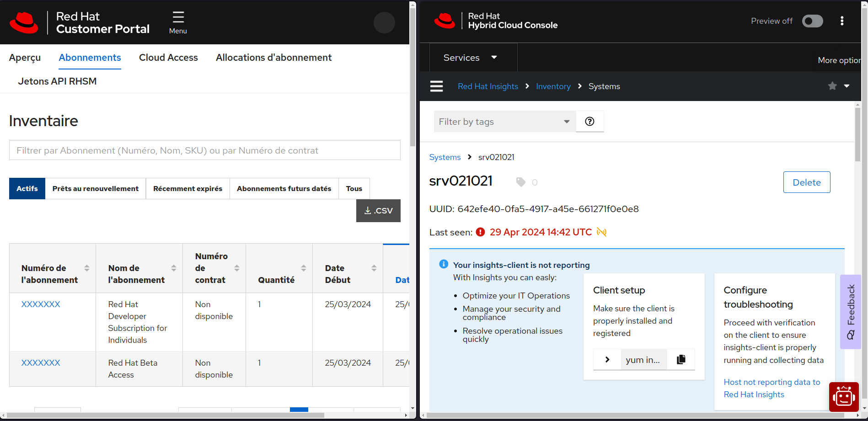Select the Abonnements tab
The height and width of the screenshot is (421, 868).
pyautogui.click(x=90, y=58)
